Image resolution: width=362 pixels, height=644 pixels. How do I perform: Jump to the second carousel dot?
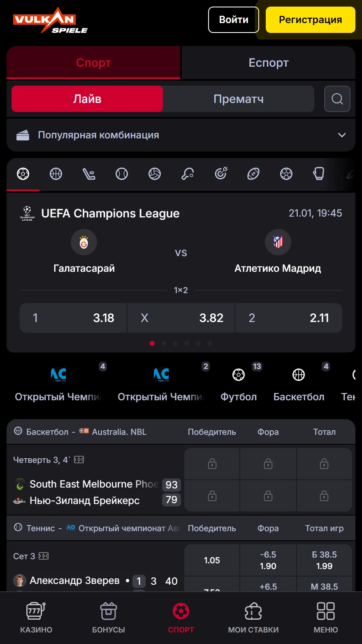164,343
